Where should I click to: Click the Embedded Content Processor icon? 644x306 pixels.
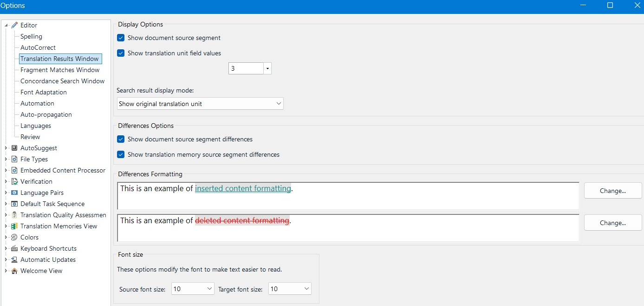click(14, 170)
